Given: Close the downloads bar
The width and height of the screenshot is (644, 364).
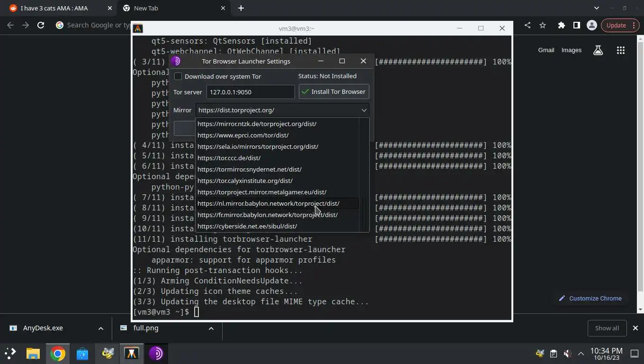Looking at the screenshot, I should [635, 328].
